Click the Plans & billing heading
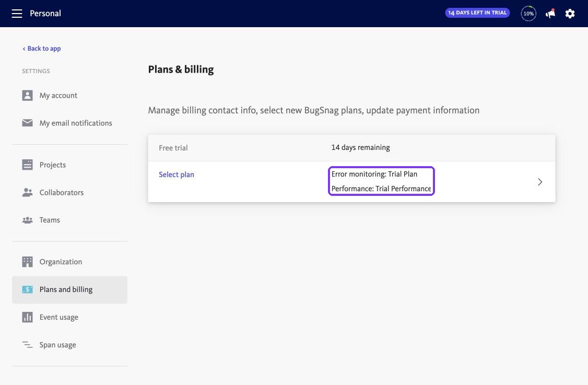Screen dimensions: 588x385 click(181, 69)
